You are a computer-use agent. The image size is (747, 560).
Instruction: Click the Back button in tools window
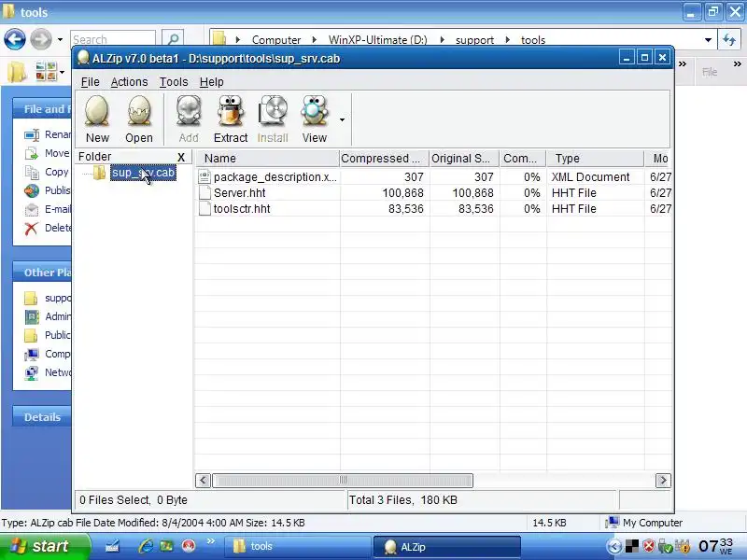coord(15,38)
